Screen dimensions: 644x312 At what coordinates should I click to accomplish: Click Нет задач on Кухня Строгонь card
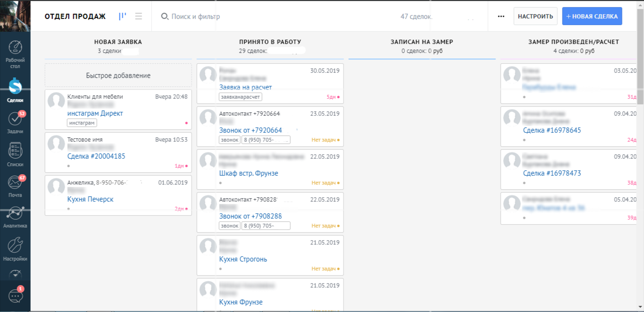(326, 269)
